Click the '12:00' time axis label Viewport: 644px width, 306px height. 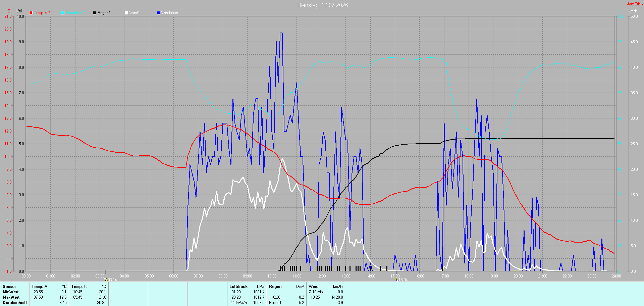[x=321, y=276]
